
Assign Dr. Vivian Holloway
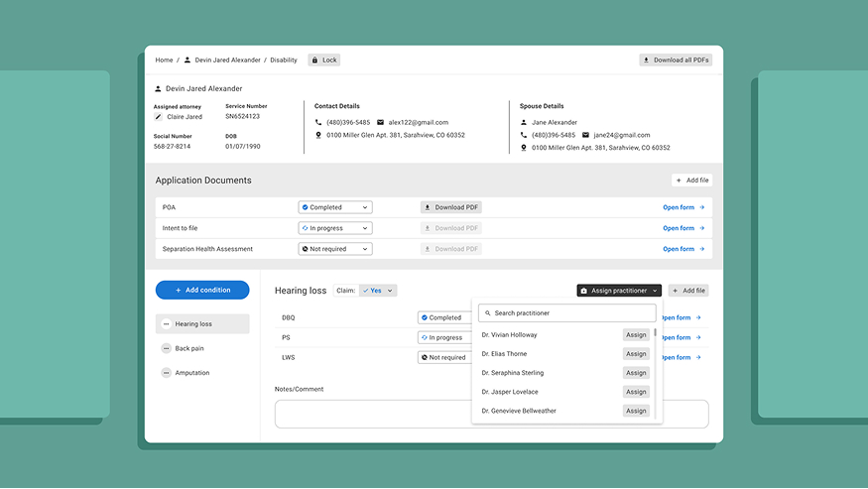pos(636,335)
